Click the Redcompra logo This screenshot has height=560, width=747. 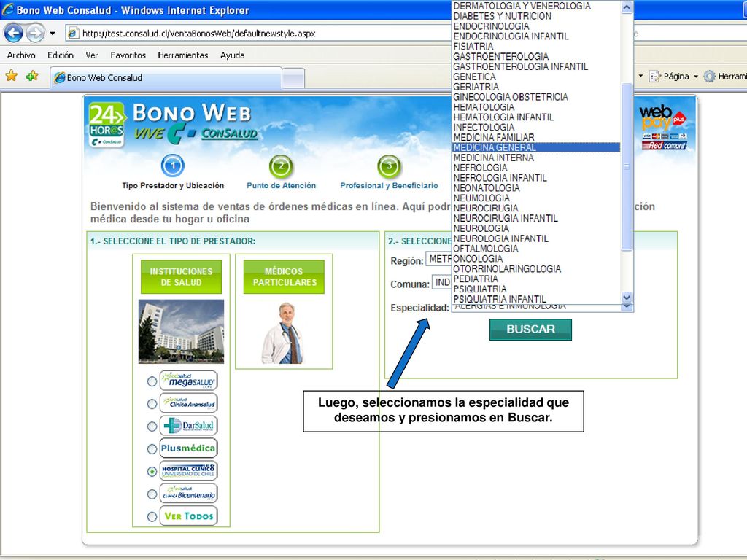tap(664, 145)
